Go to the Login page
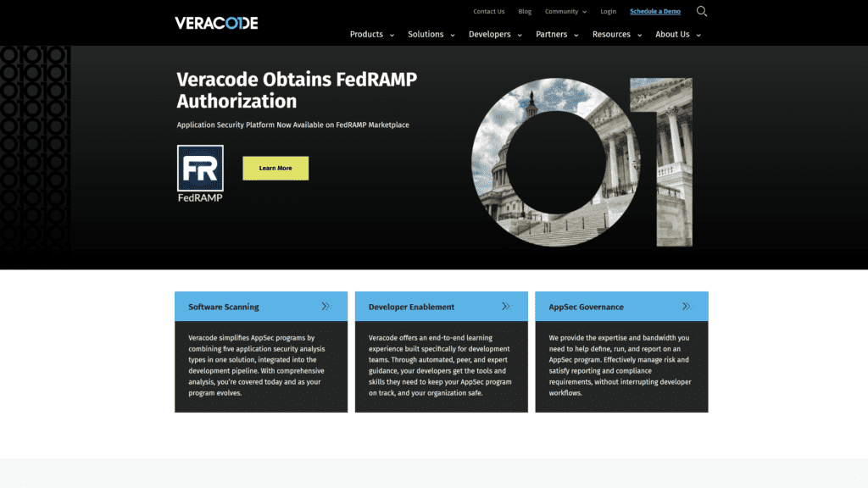The image size is (868, 488). pos(609,11)
